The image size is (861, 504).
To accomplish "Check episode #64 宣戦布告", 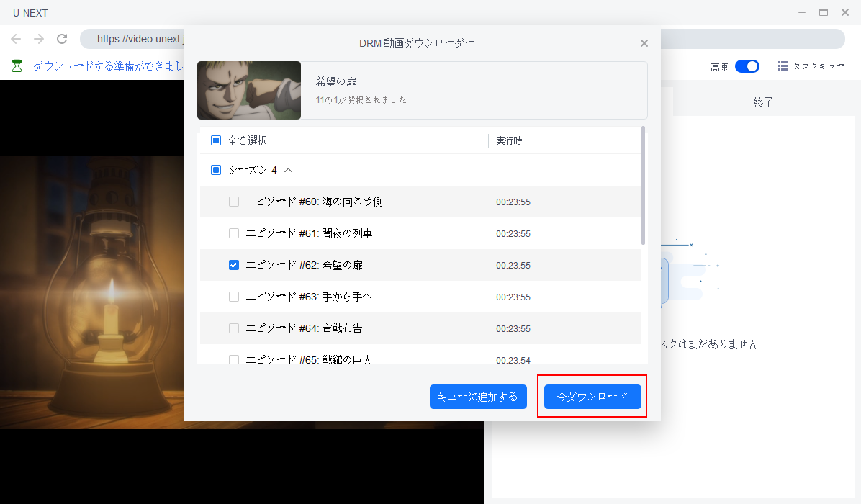I will pos(234,328).
